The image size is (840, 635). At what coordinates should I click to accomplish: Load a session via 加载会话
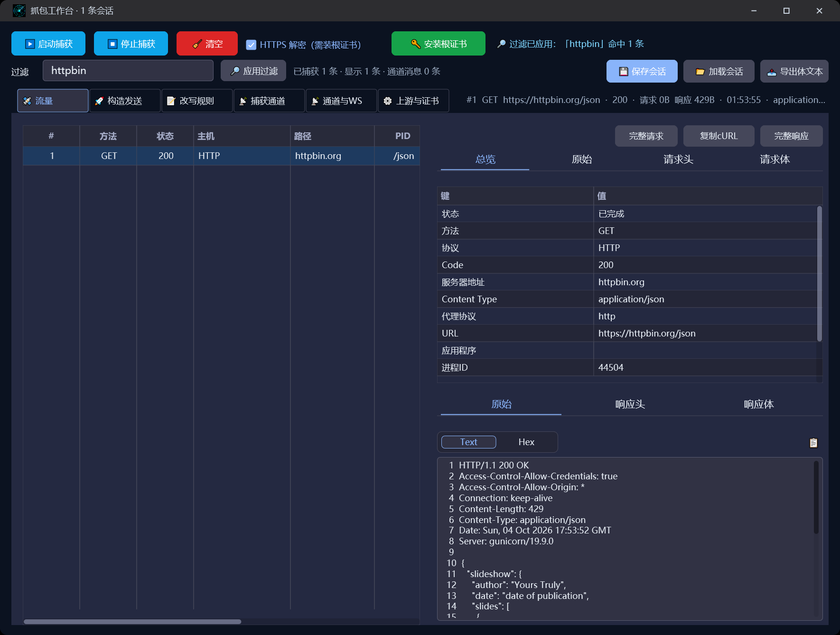[x=719, y=71]
